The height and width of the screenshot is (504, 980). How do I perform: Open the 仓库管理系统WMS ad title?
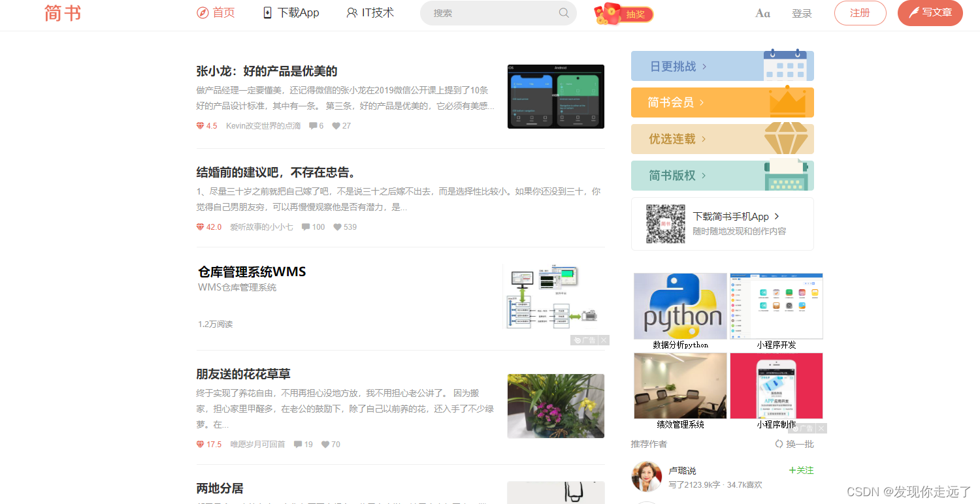[252, 272]
